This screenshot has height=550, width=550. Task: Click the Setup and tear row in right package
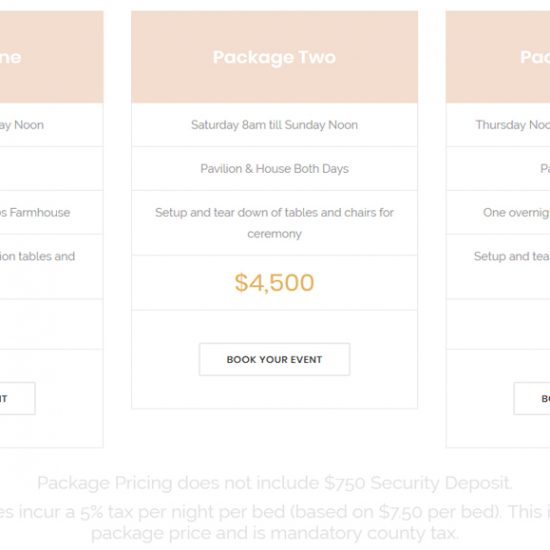(498, 267)
